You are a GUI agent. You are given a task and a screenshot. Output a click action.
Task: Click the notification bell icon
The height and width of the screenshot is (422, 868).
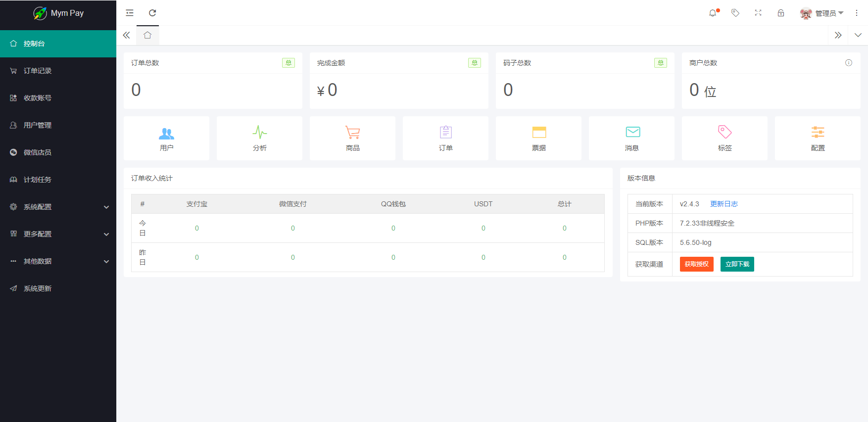point(713,13)
